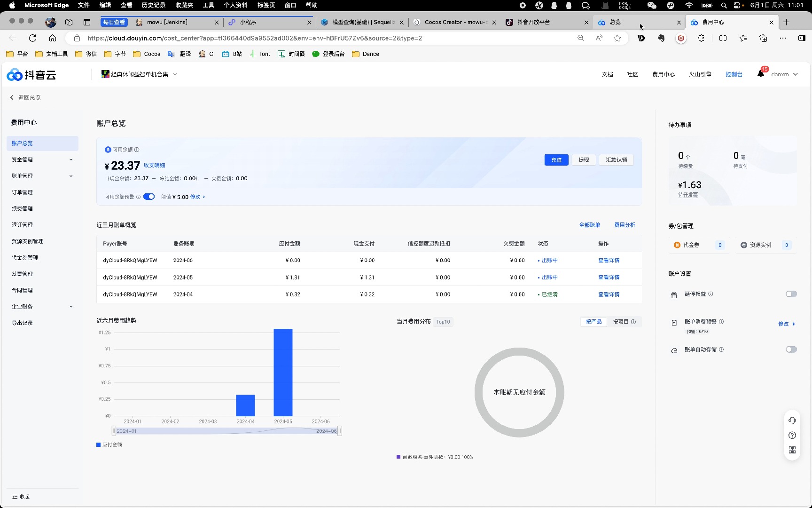The width and height of the screenshot is (812, 508).
Task: Click the 充值 button
Action: click(x=556, y=160)
